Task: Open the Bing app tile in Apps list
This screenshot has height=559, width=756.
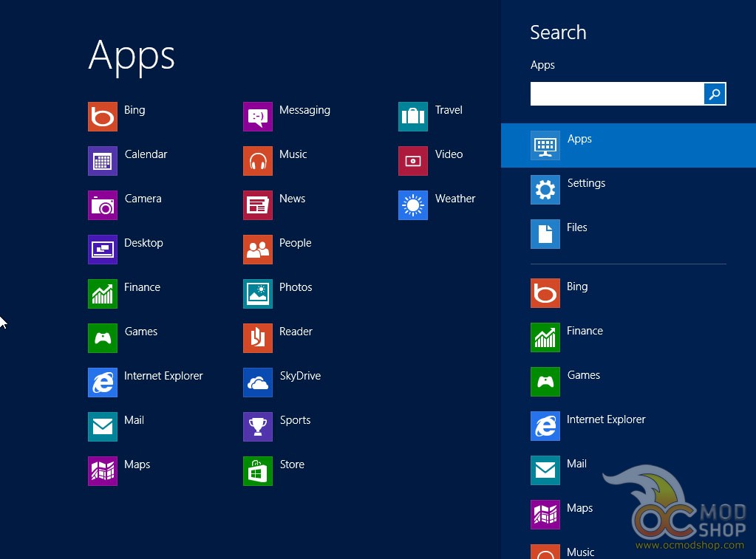Action: tap(102, 117)
